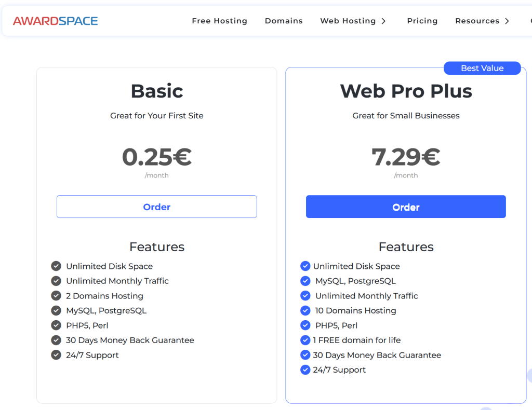
Task: Click the '10 Domains Hosting' feature text
Action: pyautogui.click(x=355, y=311)
